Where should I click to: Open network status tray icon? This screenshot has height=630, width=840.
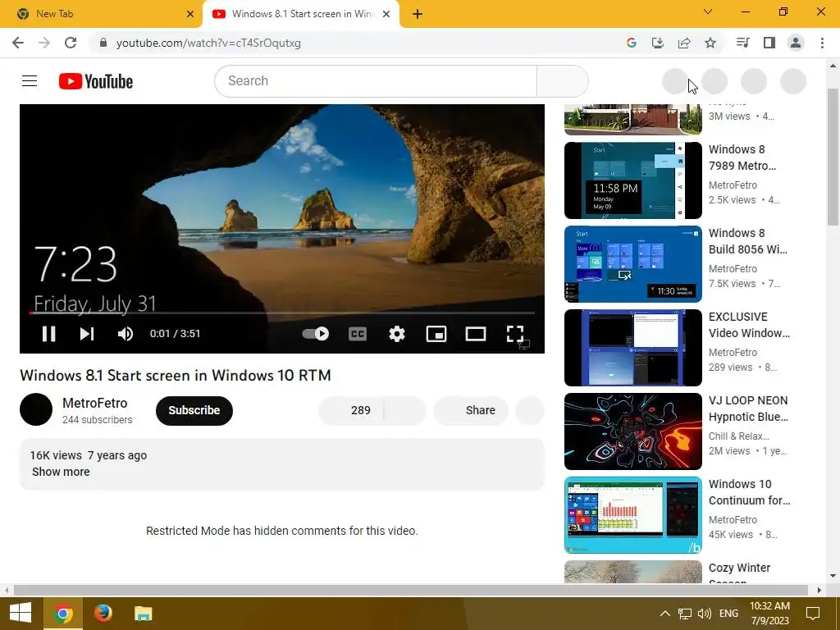[x=685, y=614]
